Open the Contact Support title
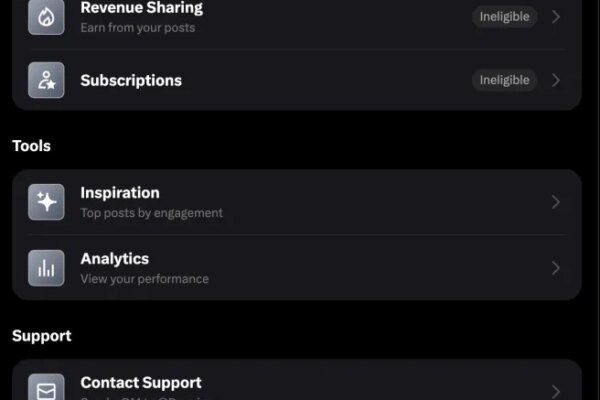 141,382
